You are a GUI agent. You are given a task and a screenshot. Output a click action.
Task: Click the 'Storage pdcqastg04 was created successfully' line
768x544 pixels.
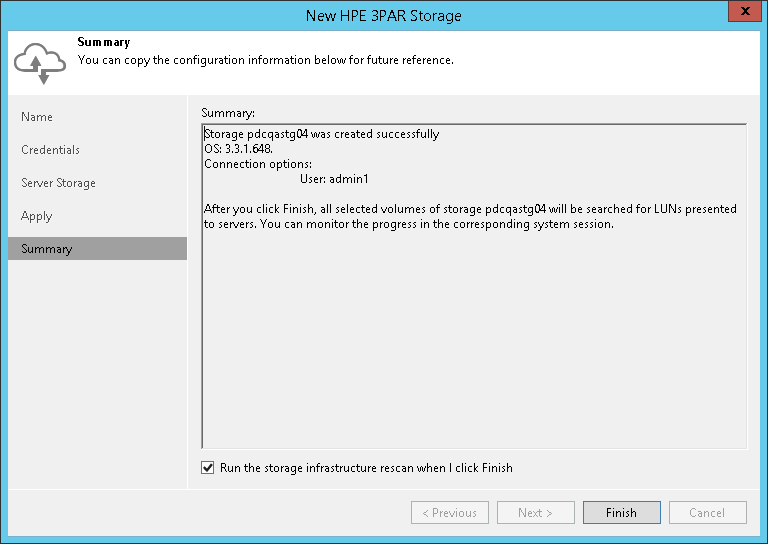click(321, 134)
